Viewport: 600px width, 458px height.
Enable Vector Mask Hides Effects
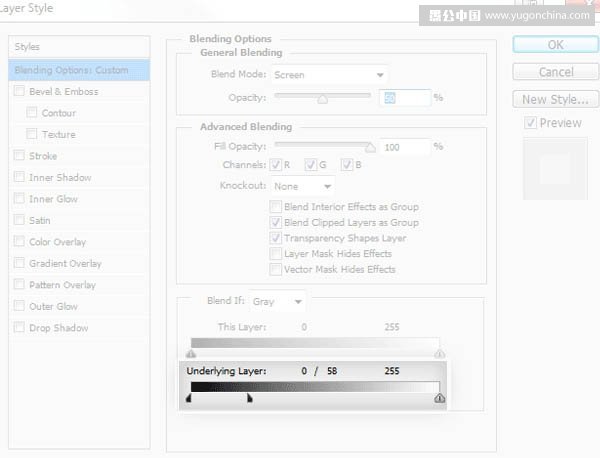pos(276,269)
